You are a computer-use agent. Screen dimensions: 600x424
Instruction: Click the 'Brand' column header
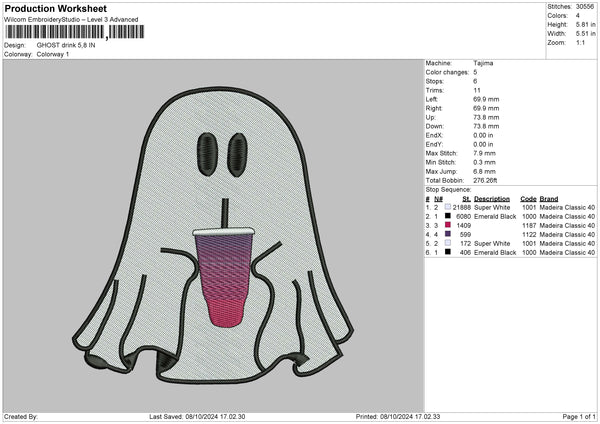(x=549, y=199)
